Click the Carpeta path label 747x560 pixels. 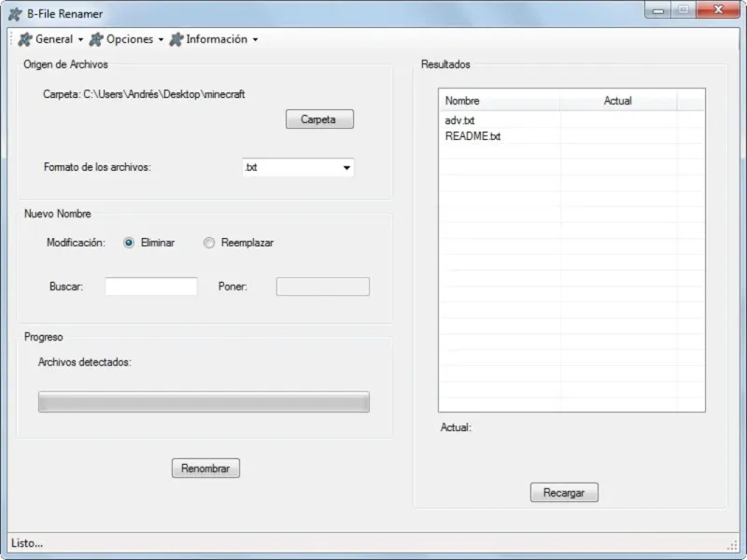144,94
